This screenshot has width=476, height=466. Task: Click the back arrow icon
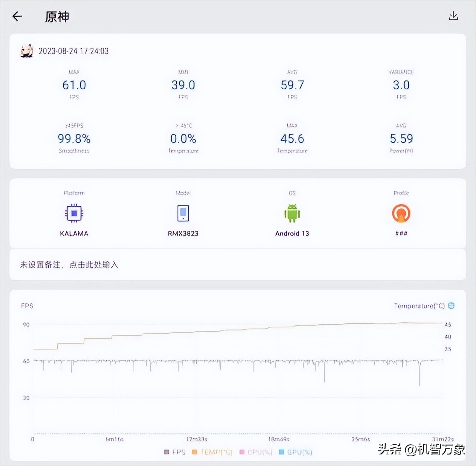coord(17,16)
